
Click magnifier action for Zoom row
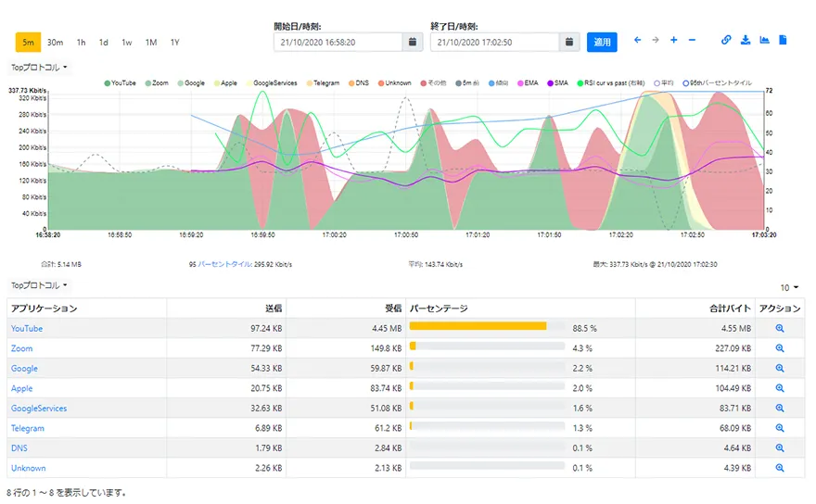pyautogui.click(x=780, y=348)
